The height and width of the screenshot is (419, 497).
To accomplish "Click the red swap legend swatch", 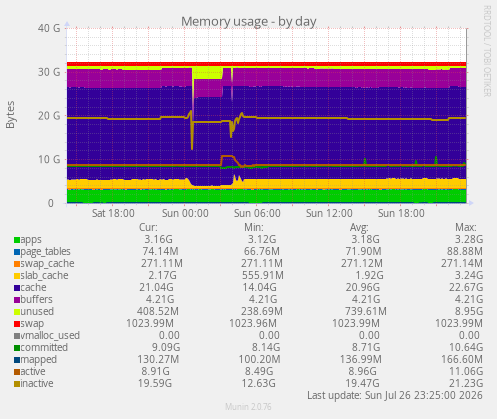I will pyautogui.click(x=17, y=324).
